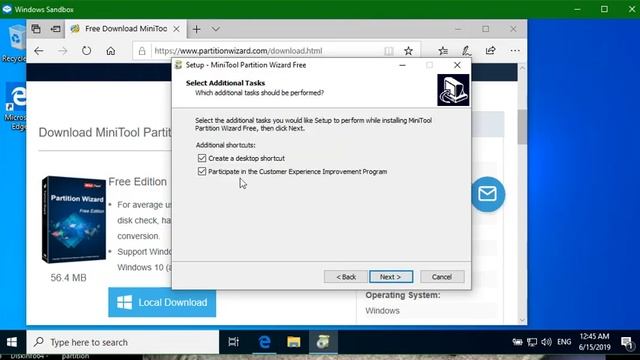Add page to favorites star icon

(408, 51)
